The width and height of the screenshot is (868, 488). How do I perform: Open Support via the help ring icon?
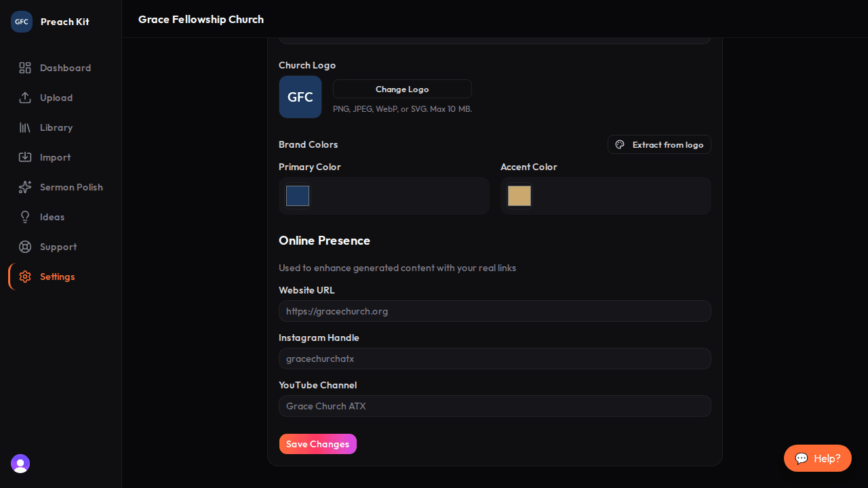(25, 247)
